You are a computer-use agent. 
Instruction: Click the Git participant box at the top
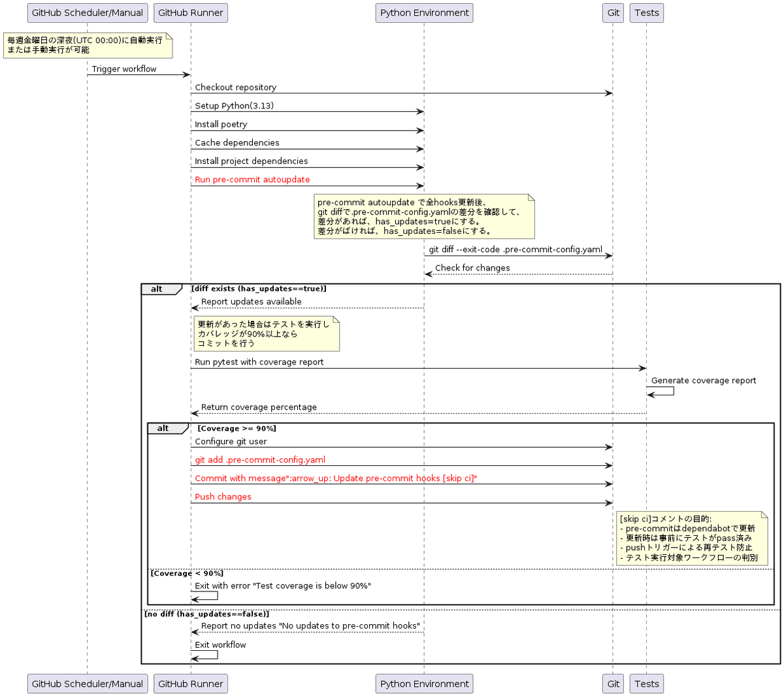612,12
